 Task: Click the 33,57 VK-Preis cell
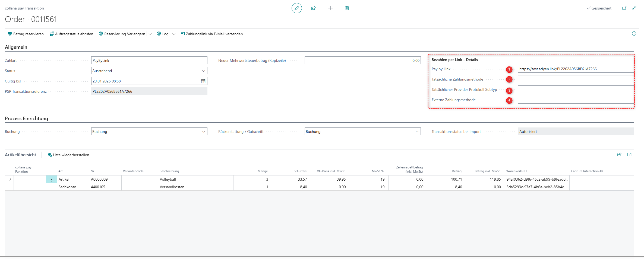pos(292,179)
